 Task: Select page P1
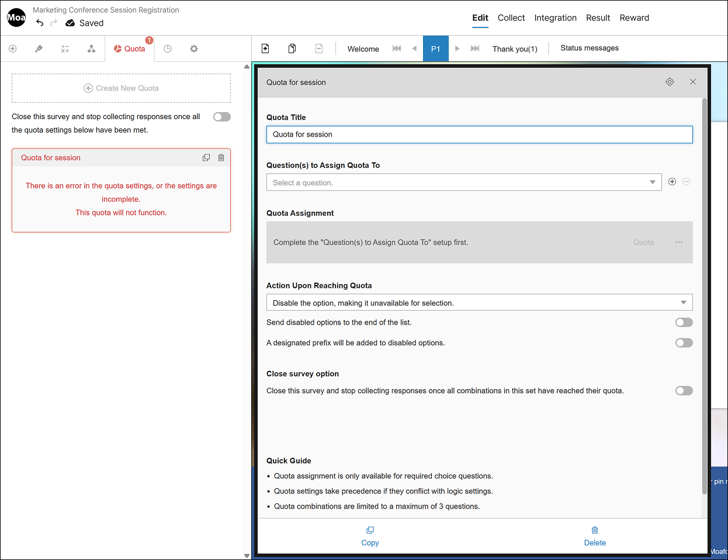(x=436, y=49)
